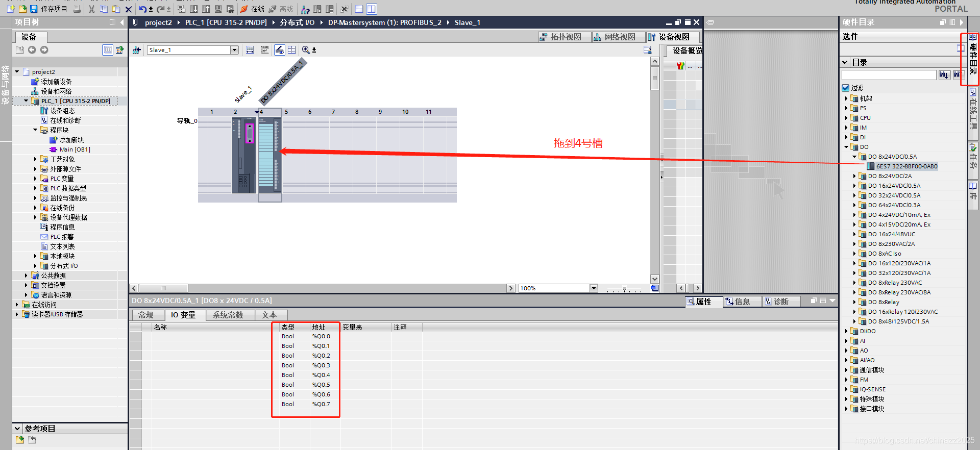Viewport: 980px width, 450px height.
Task: Expand the 通信模块 catalog folder
Action: (x=846, y=370)
